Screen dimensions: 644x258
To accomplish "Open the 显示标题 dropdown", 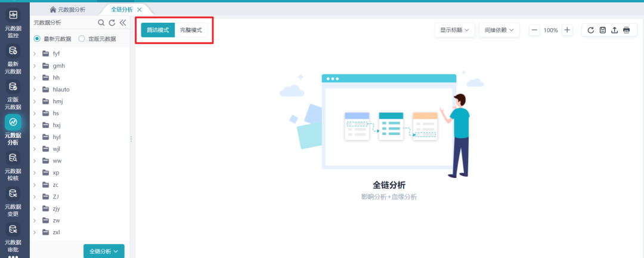I will pyautogui.click(x=454, y=30).
